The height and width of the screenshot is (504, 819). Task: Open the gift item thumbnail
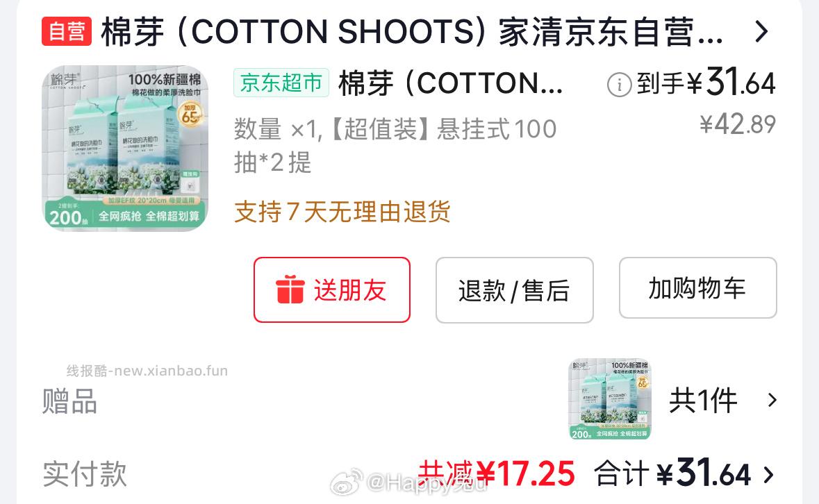[x=609, y=399]
